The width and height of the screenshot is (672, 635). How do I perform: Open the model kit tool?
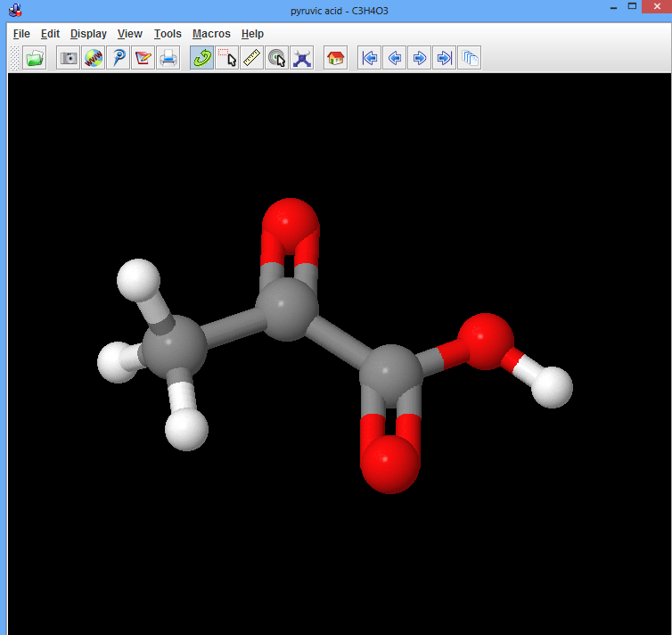[x=302, y=59]
